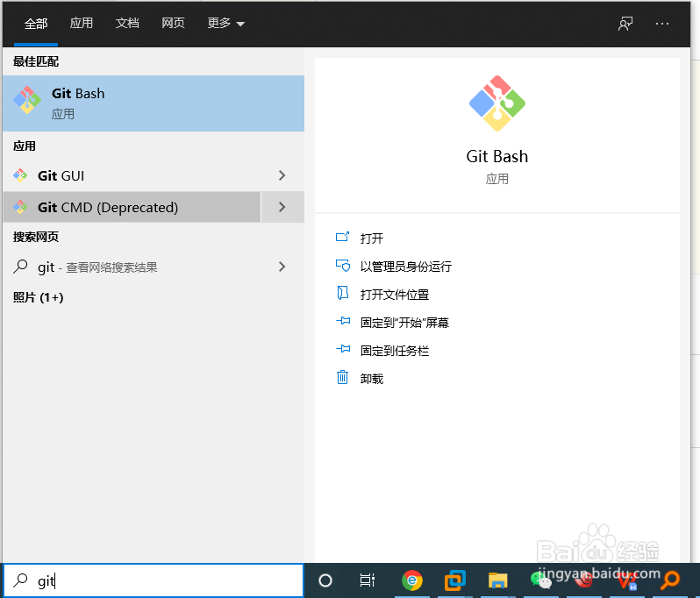Image resolution: width=700 pixels, height=598 pixels.
Task: Click the shield icon for run as administrator
Action: (342, 266)
